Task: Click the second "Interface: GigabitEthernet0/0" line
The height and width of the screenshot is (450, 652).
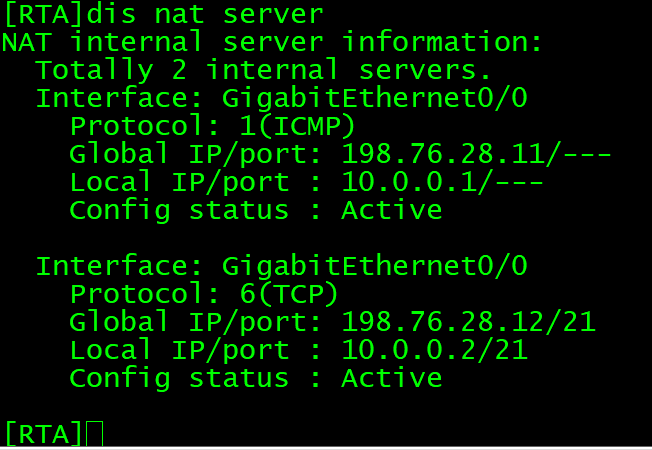Action: [282, 267]
